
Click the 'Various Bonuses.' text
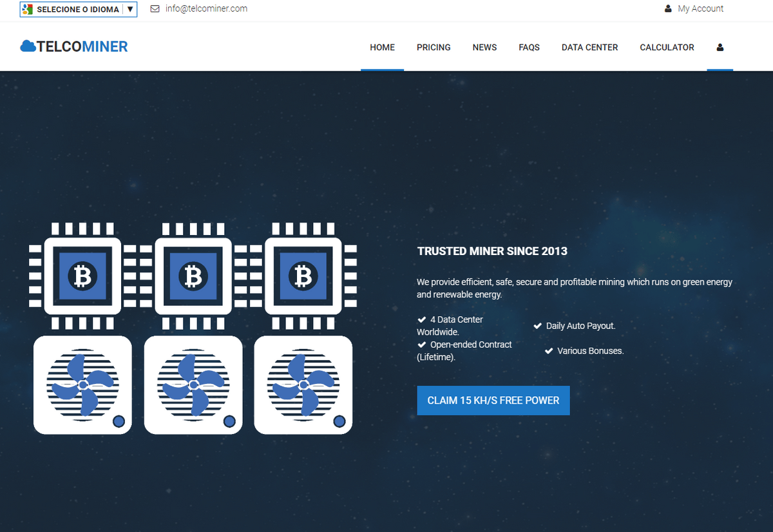[591, 351]
